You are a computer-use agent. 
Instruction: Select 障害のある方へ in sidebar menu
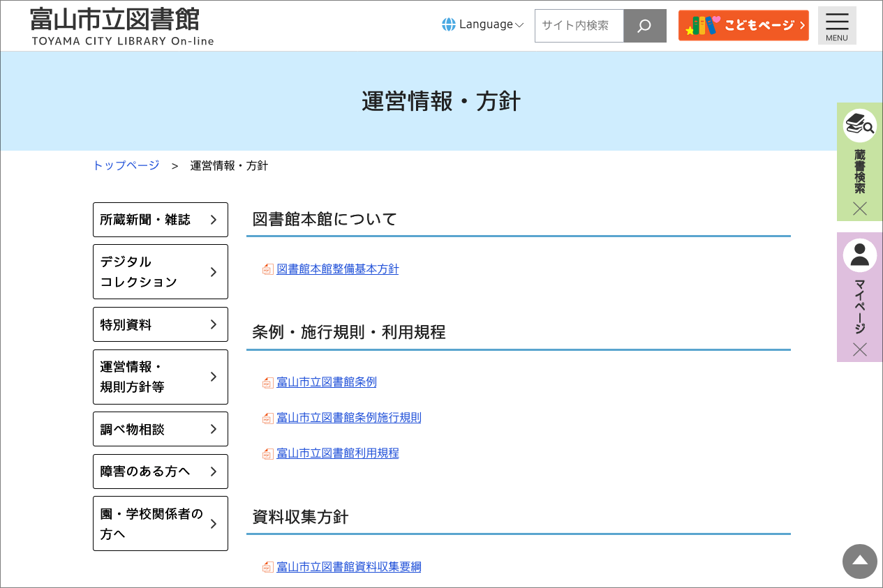pos(161,472)
